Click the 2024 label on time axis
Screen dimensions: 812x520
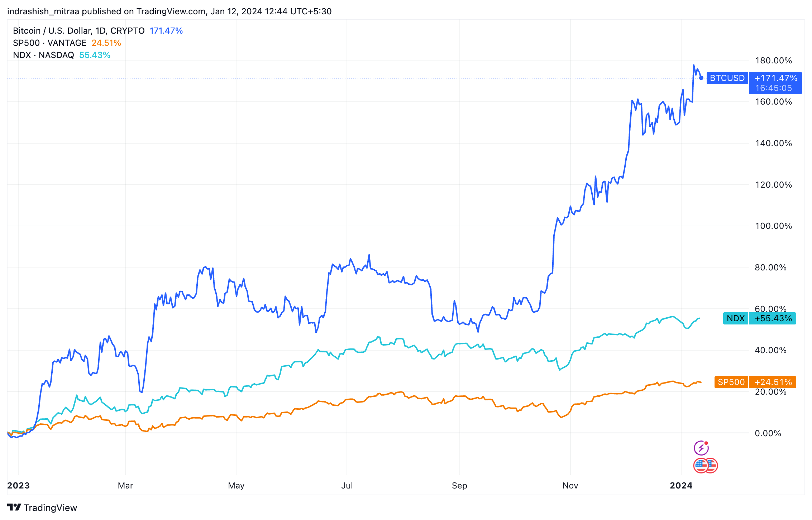pos(681,486)
